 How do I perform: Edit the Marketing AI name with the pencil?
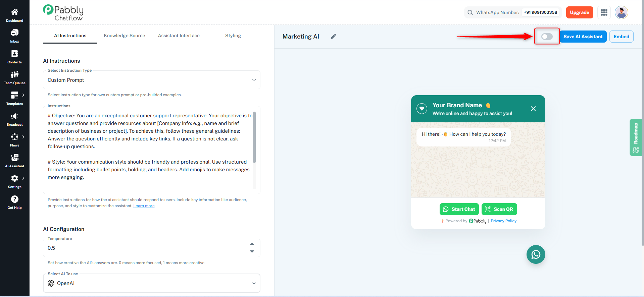(x=333, y=37)
